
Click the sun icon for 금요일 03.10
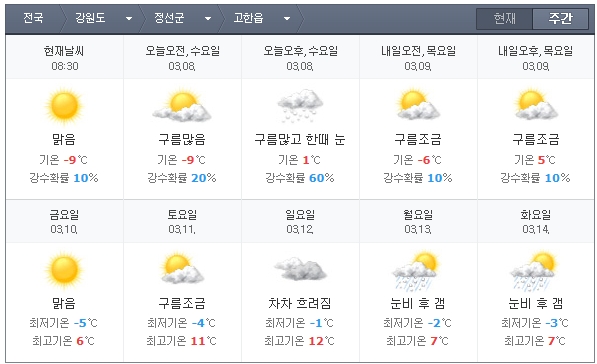tap(64, 270)
